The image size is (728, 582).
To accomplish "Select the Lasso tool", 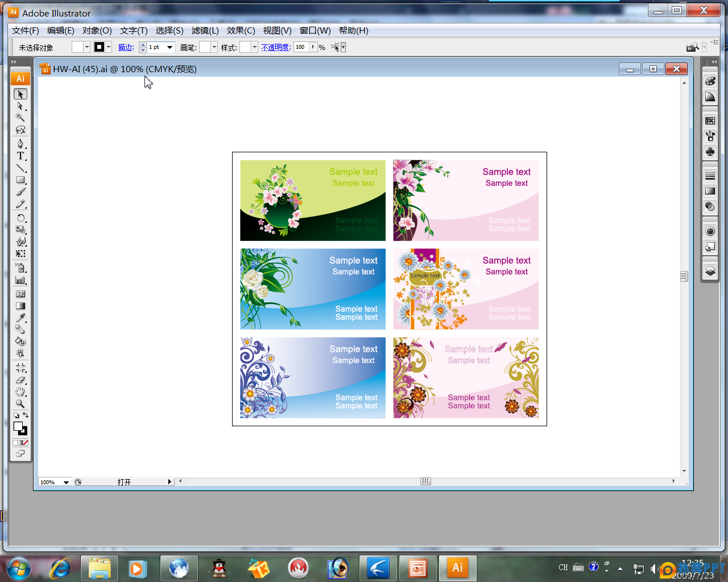I will pyautogui.click(x=20, y=130).
